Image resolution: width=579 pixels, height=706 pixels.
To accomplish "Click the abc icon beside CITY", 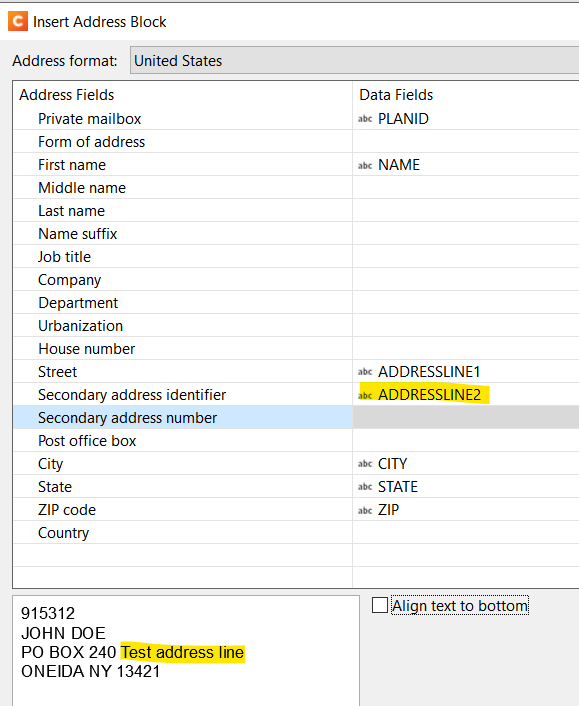I will click(365, 464).
